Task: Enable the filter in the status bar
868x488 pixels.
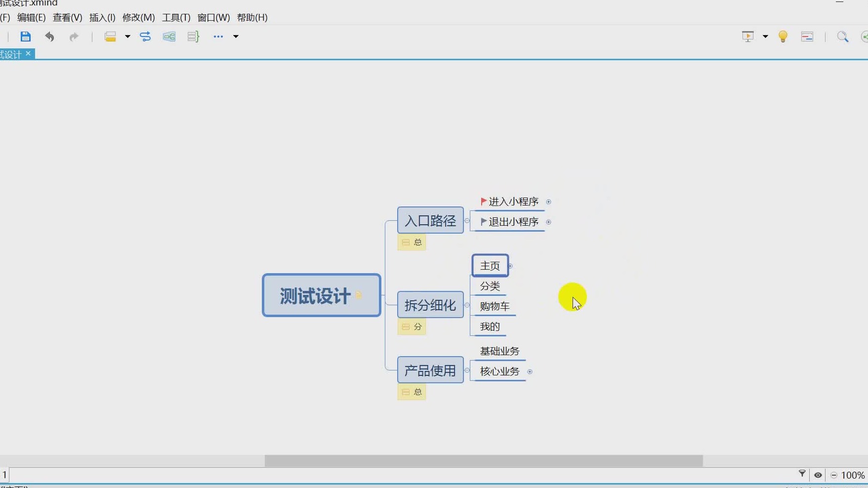Action: tap(803, 474)
